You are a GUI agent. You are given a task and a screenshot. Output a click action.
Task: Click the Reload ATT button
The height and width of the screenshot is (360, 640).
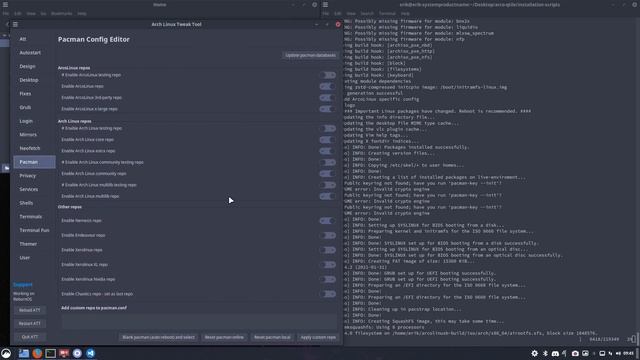click(x=29, y=310)
